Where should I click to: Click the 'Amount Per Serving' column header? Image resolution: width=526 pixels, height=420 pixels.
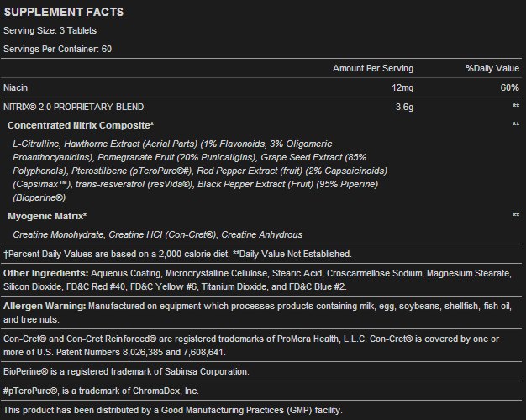tap(373, 68)
